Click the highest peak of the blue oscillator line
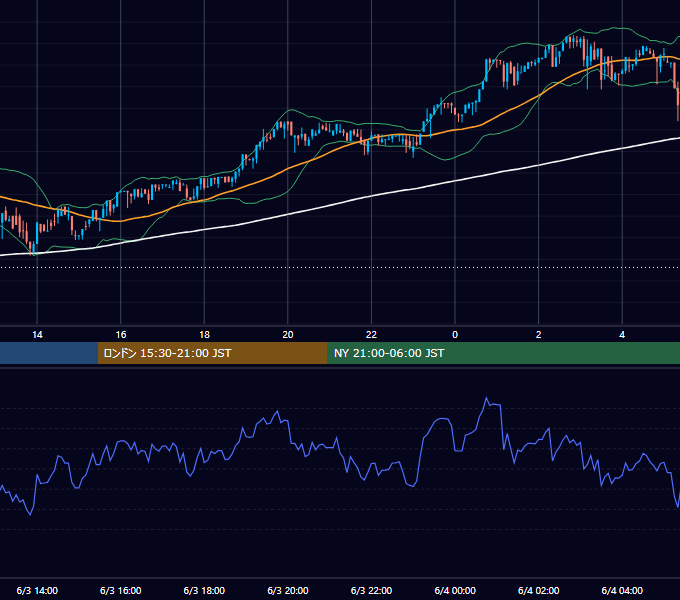680x600 pixels. point(486,398)
